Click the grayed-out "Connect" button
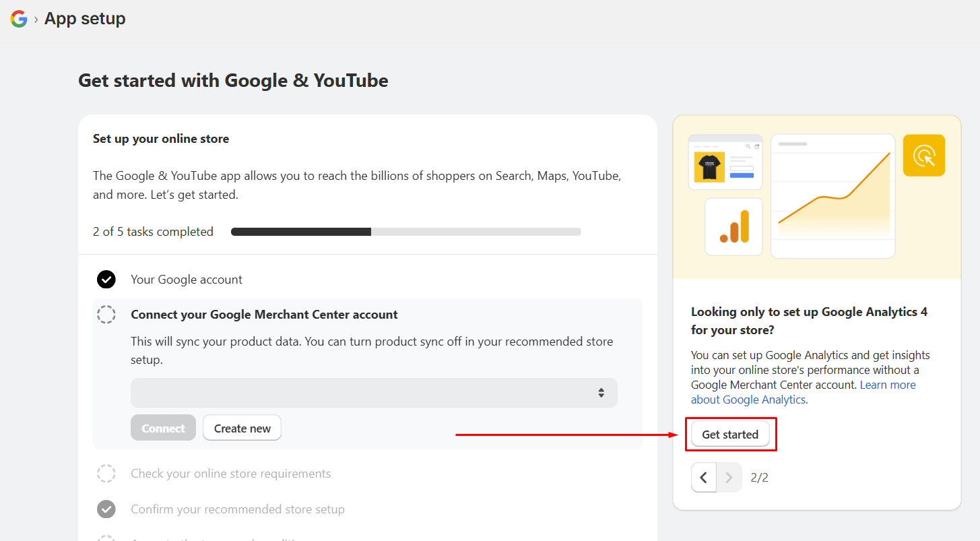 point(163,427)
